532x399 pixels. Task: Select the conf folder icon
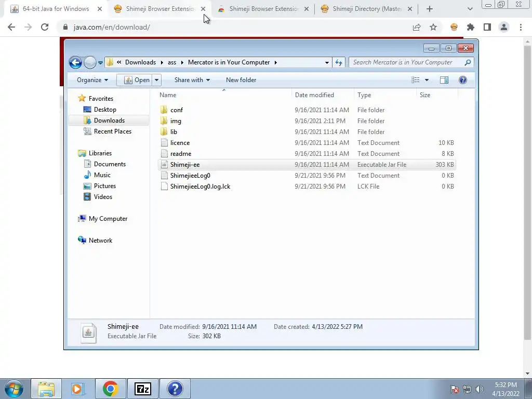[x=164, y=110]
